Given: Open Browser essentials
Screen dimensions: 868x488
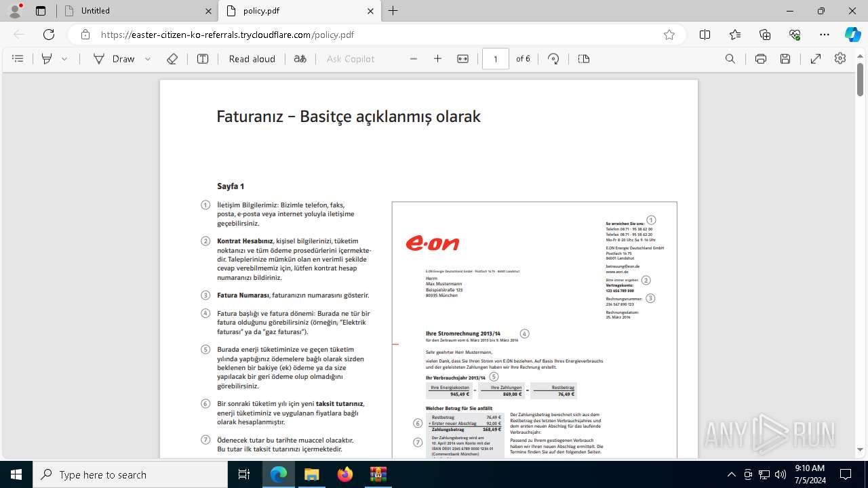Looking at the screenshot, I should click(x=795, y=35).
